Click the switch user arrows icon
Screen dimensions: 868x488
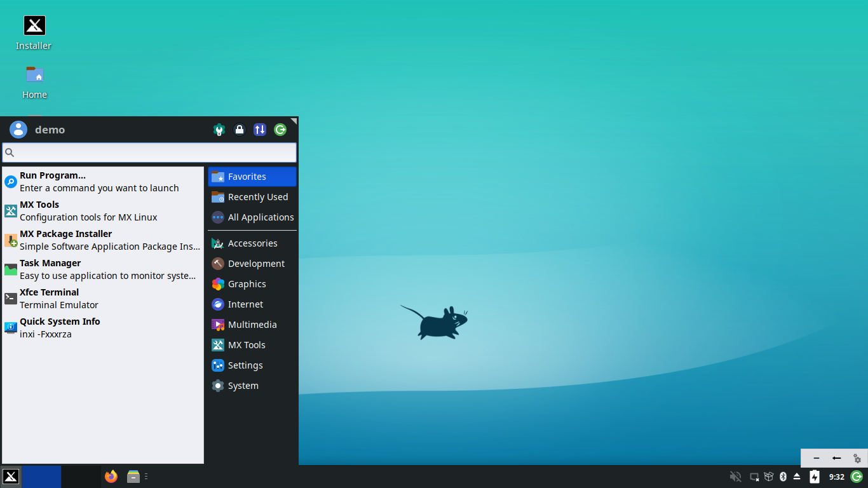[x=260, y=130]
